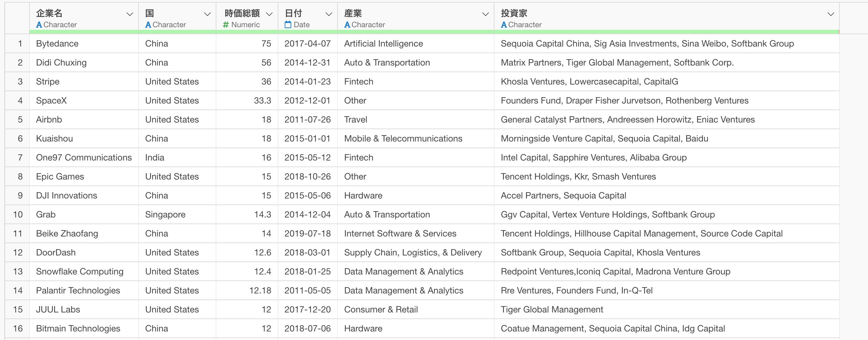
Task: Click the Tiger Global Management investor cell
Action: [666, 309]
